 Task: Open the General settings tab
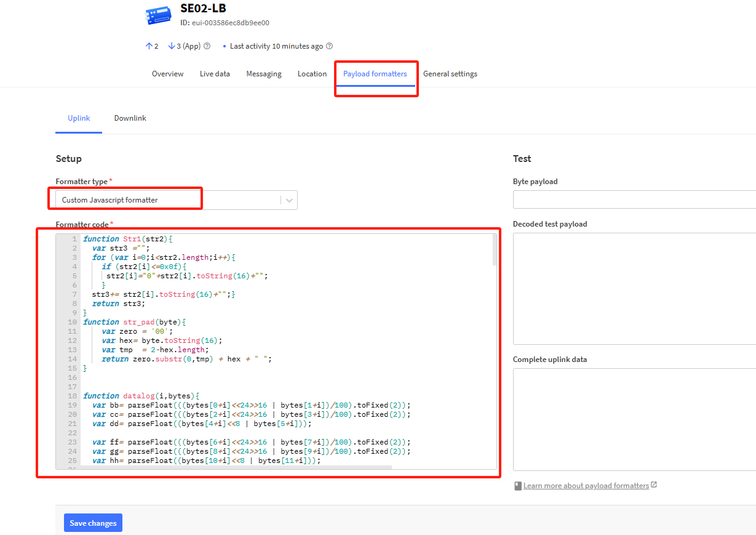pos(450,74)
